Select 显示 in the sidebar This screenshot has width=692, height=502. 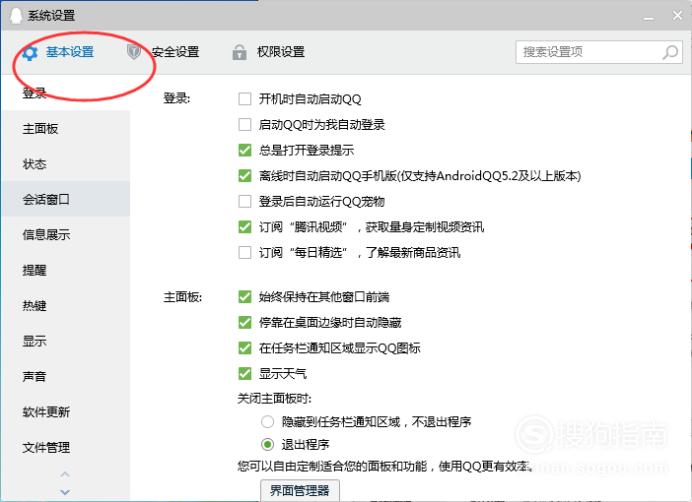tap(66, 341)
